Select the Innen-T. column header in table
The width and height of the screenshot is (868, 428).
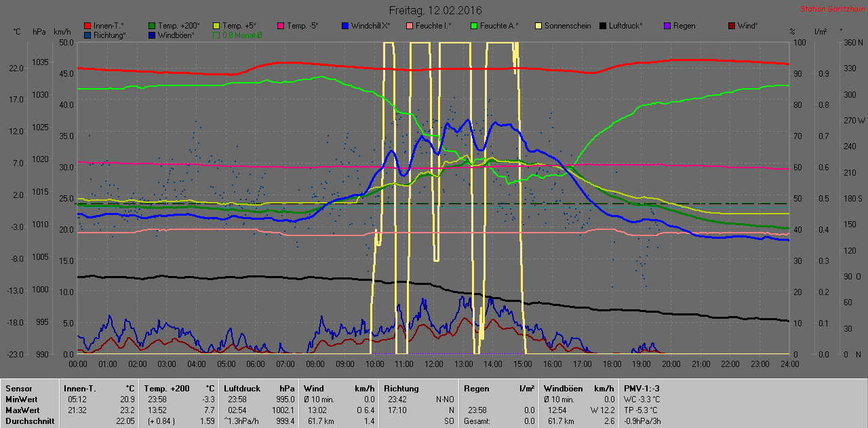pyautogui.click(x=80, y=389)
